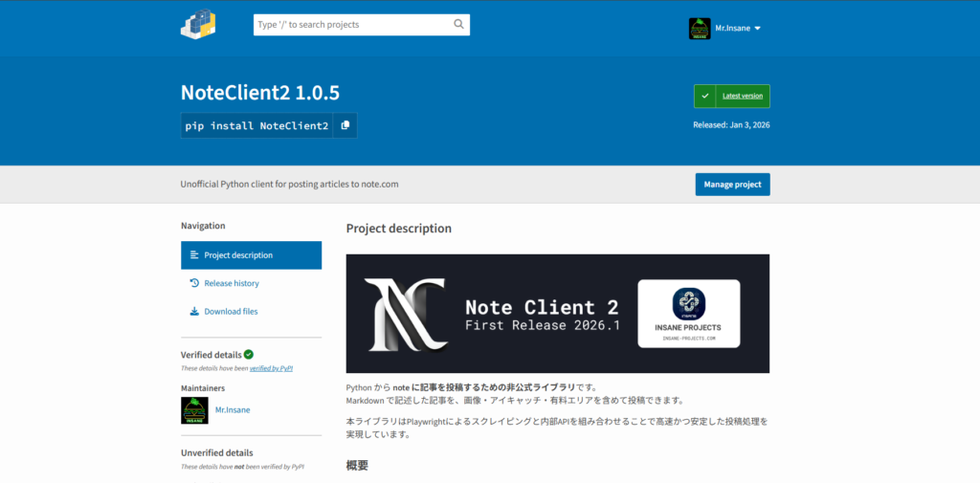Click the Note Client 2 banner image
Viewport: 980px width, 483px height.
point(498,314)
